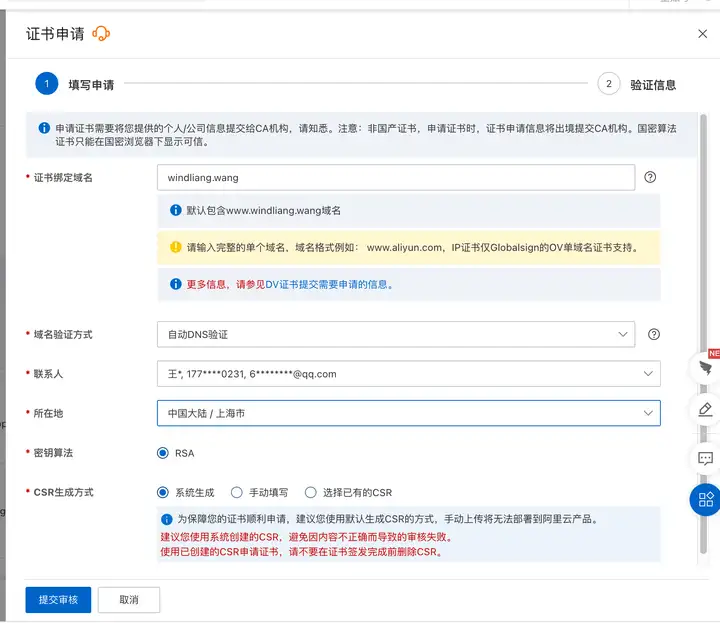Image resolution: width=720 pixels, height=625 pixels.
Task: Click help icon next to domain name field
Action: (x=650, y=177)
